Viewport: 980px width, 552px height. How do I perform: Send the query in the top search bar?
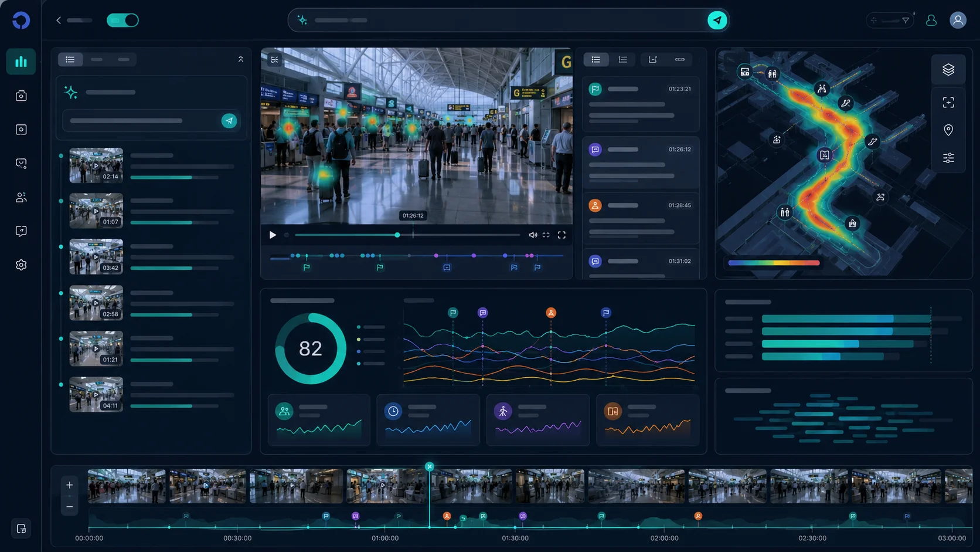717,20
